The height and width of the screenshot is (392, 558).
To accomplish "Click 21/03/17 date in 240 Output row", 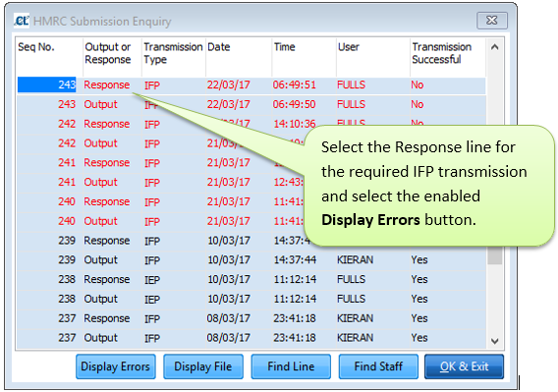I will 229,221.
